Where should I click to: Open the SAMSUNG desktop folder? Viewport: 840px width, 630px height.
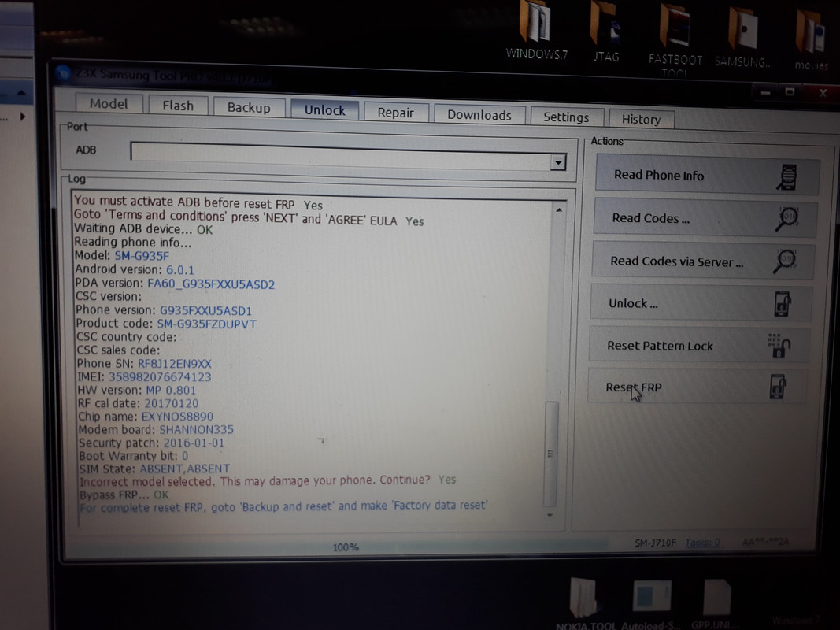744,36
